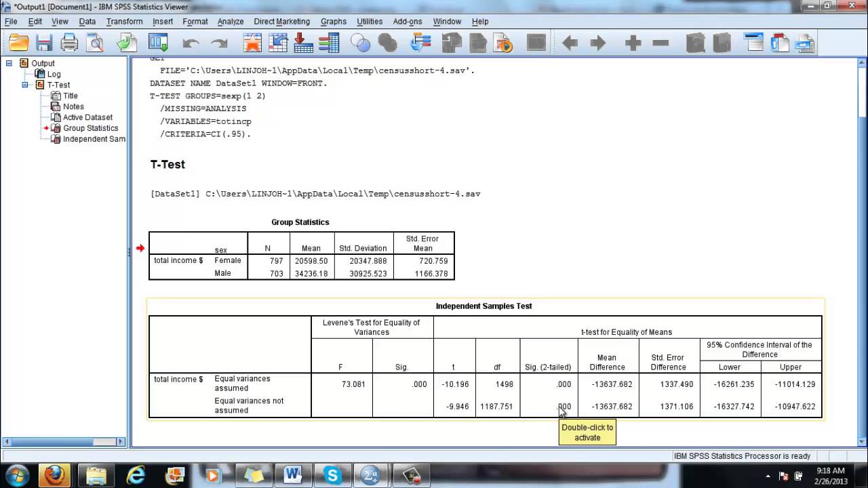
Task: Select T-Test in the outline pane
Action: (x=58, y=85)
